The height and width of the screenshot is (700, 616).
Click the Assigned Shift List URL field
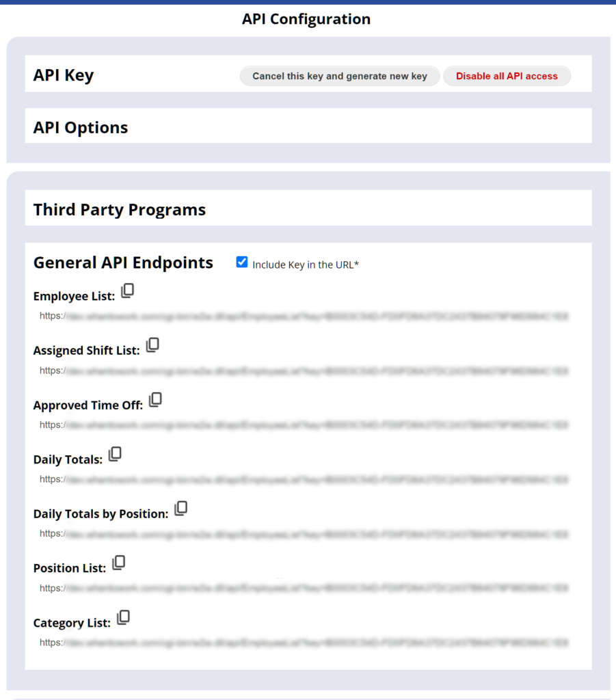(x=301, y=370)
